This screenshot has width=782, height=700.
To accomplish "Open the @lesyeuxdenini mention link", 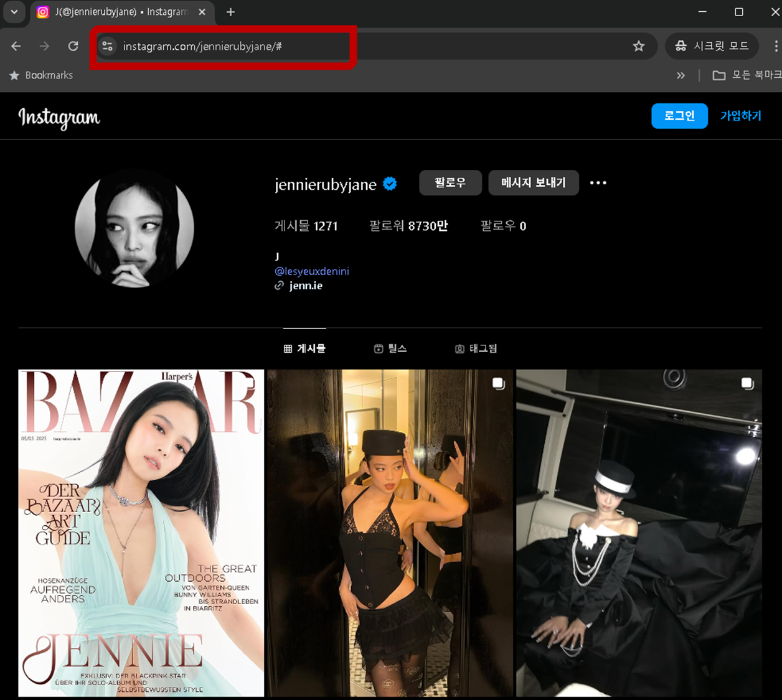I will [x=312, y=271].
